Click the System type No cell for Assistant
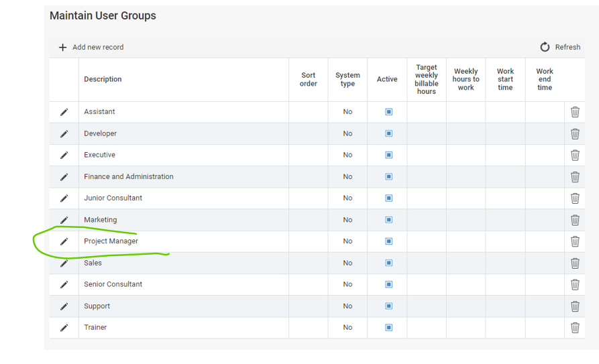This screenshot has width=599, height=364. (x=347, y=112)
